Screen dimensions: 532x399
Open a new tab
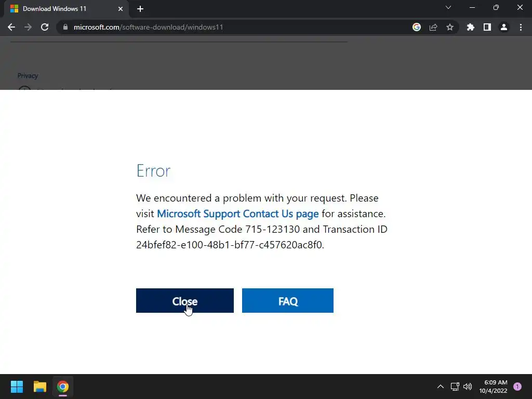coord(140,9)
